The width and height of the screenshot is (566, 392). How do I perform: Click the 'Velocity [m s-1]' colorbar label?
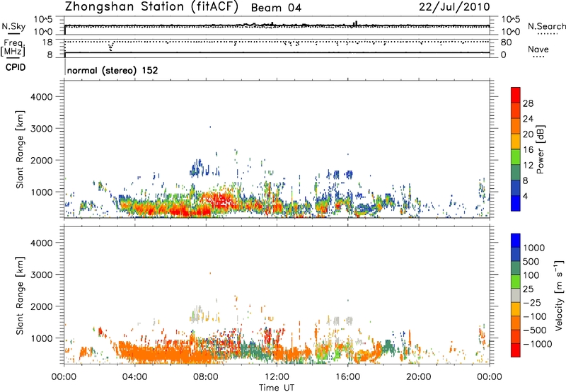(559, 295)
